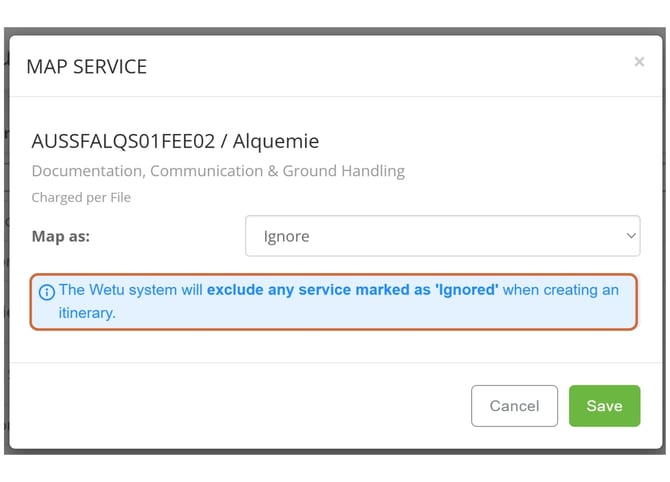Click 'when creating an' in the notice
The width and height of the screenshot is (670, 482).
pos(561,291)
